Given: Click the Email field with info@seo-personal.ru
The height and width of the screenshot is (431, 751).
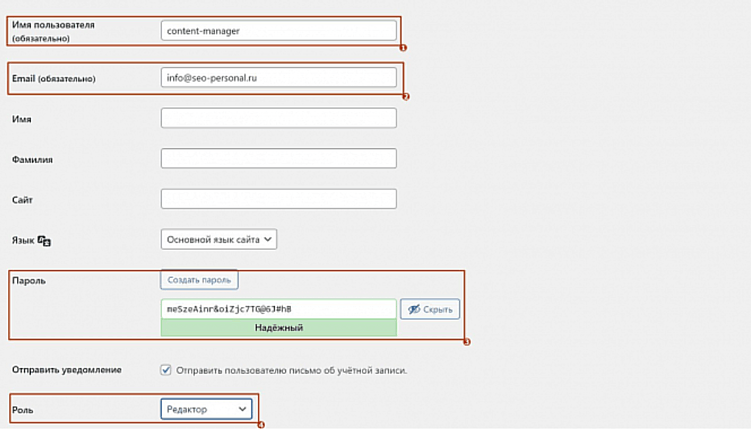Looking at the screenshot, I should tap(278, 77).
